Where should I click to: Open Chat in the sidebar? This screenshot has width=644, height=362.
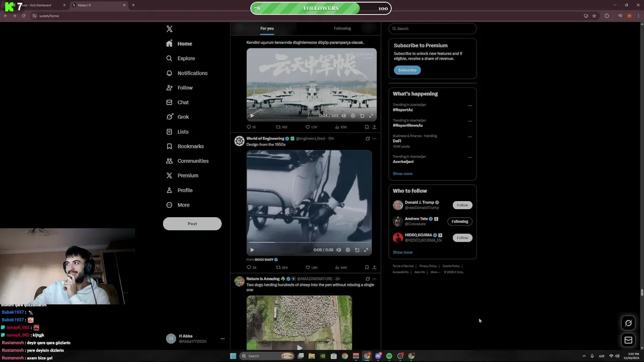[x=177, y=102]
